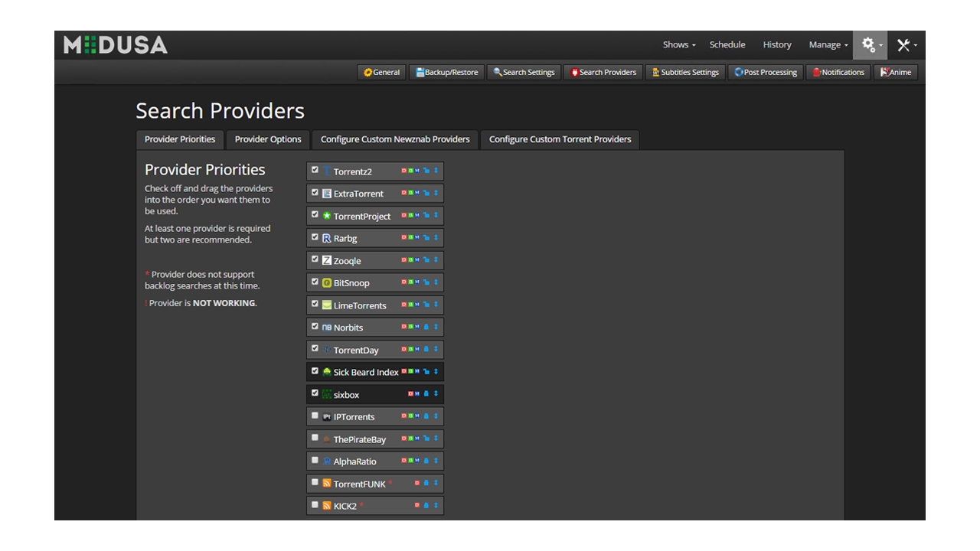Click the Medusa logo in the header
980x551 pixels.
pos(116,45)
